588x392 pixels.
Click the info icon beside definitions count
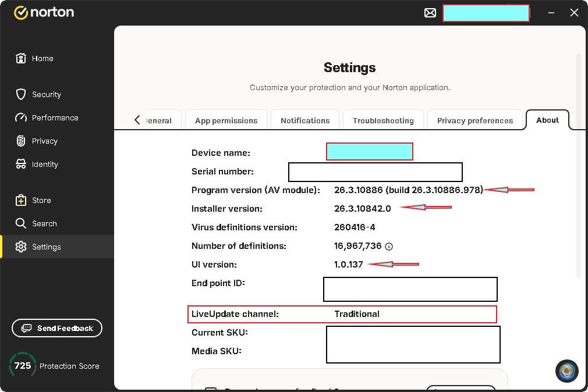point(389,247)
